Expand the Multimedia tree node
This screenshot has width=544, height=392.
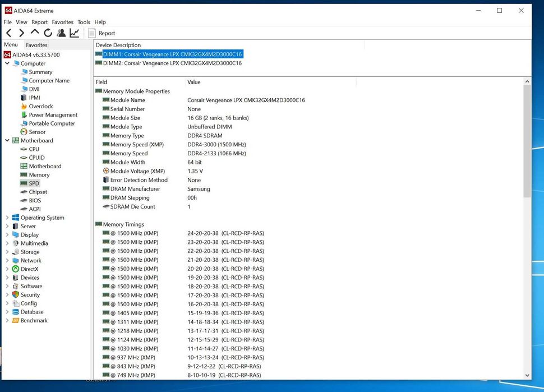7,243
